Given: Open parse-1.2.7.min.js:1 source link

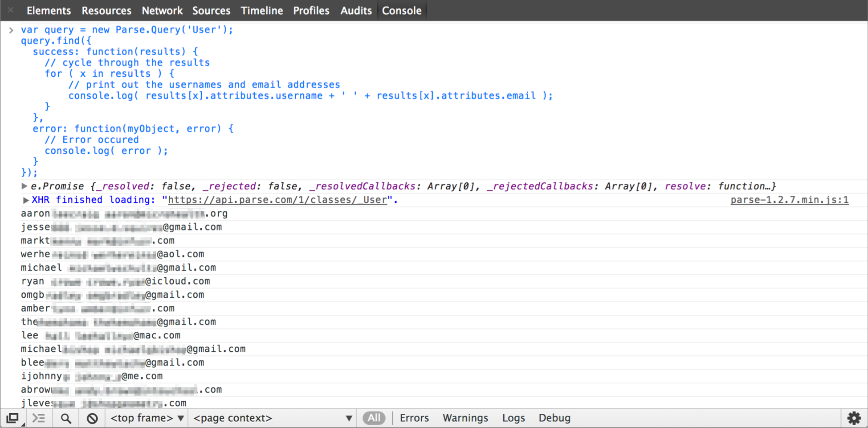Looking at the screenshot, I should (x=790, y=200).
